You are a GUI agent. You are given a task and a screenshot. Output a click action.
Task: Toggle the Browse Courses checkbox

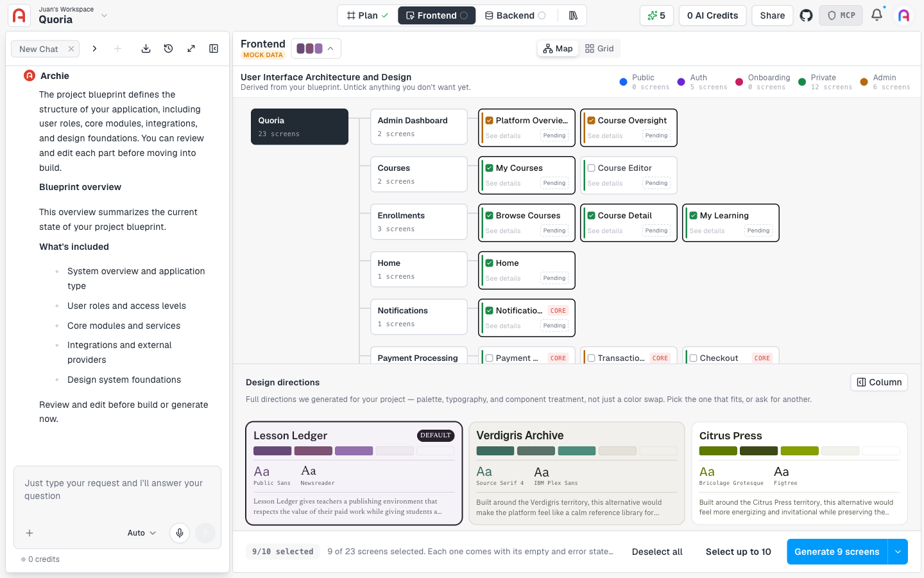490,215
